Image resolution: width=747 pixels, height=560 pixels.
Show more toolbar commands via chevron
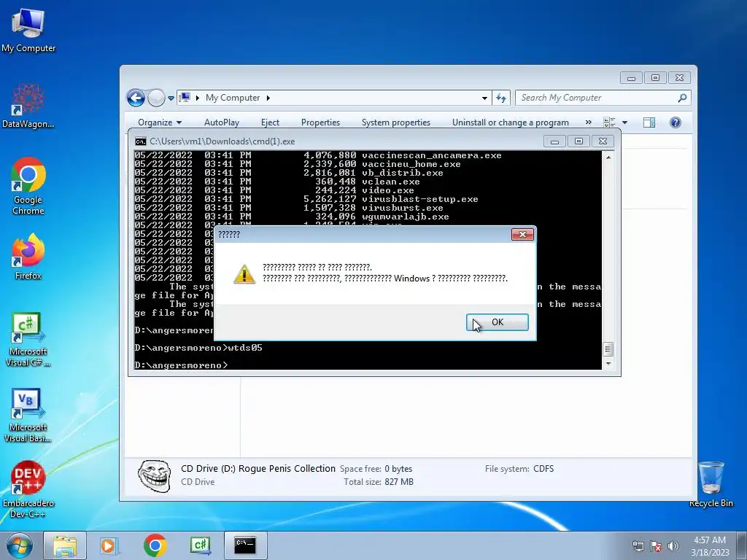(x=589, y=122)
